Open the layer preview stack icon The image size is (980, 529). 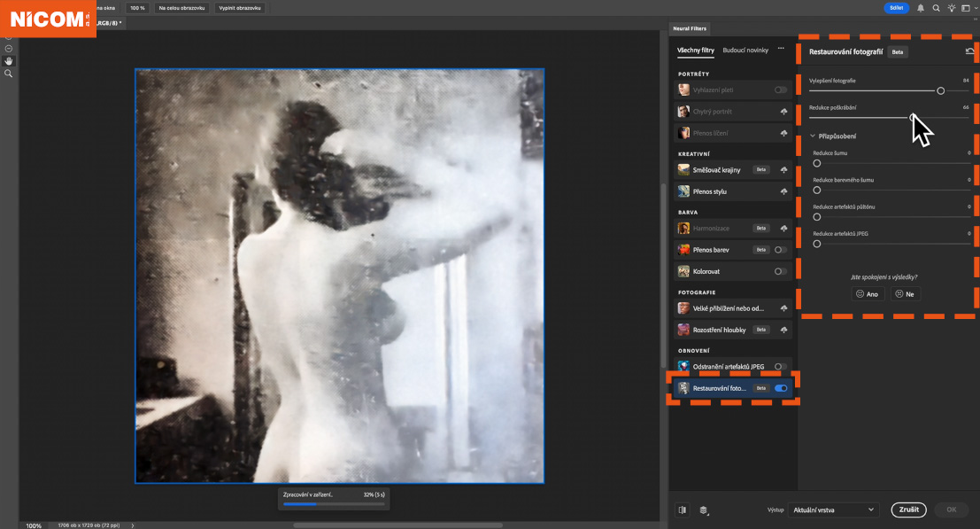(704, 510)
